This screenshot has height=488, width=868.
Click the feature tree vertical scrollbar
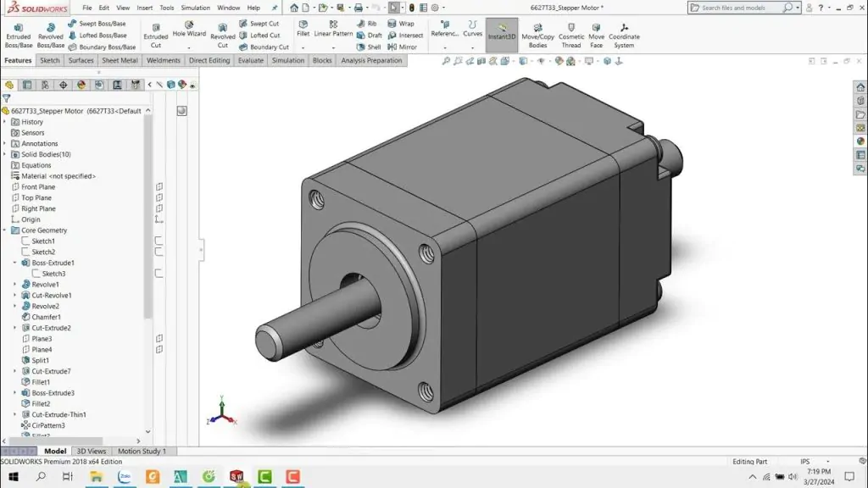(x=147, y=217)
